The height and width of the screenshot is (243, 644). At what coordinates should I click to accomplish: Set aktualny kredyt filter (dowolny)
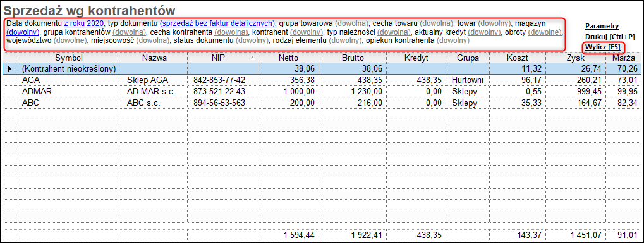[484, 32]
